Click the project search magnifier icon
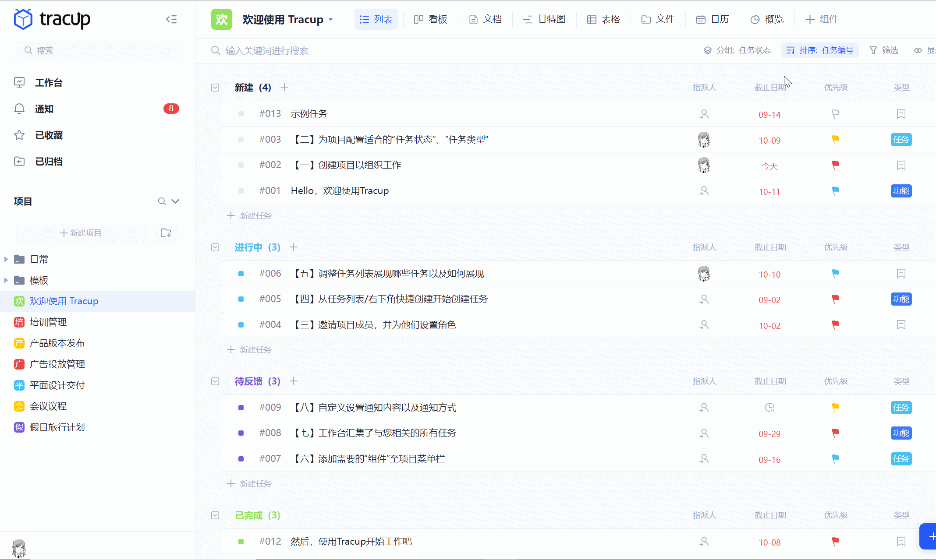The height and width of the screenshot is (560, 936). pos(162,201)
